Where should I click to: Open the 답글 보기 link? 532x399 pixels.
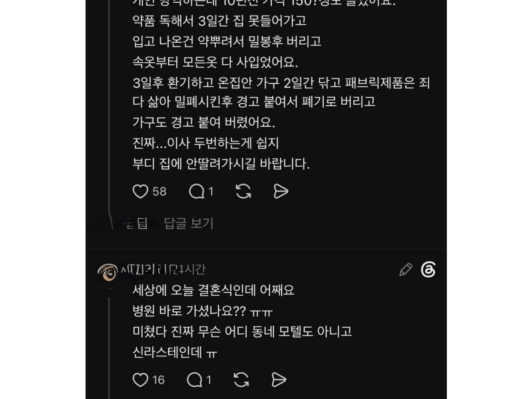coord(189,223)
